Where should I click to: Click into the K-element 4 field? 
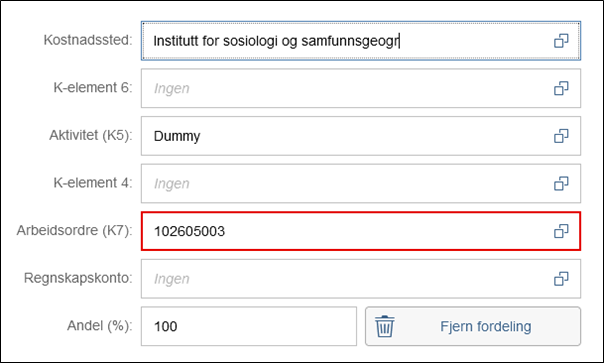tap(361, 183)
